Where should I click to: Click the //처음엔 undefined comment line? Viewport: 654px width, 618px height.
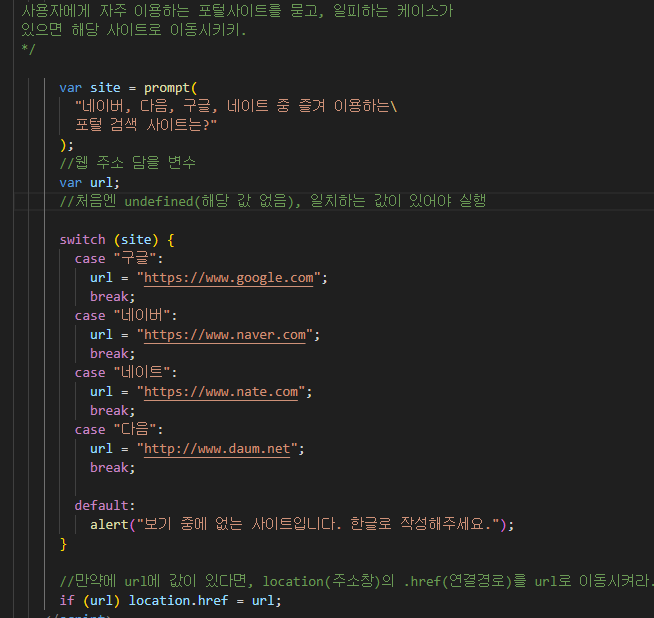[x=273, y=201]
